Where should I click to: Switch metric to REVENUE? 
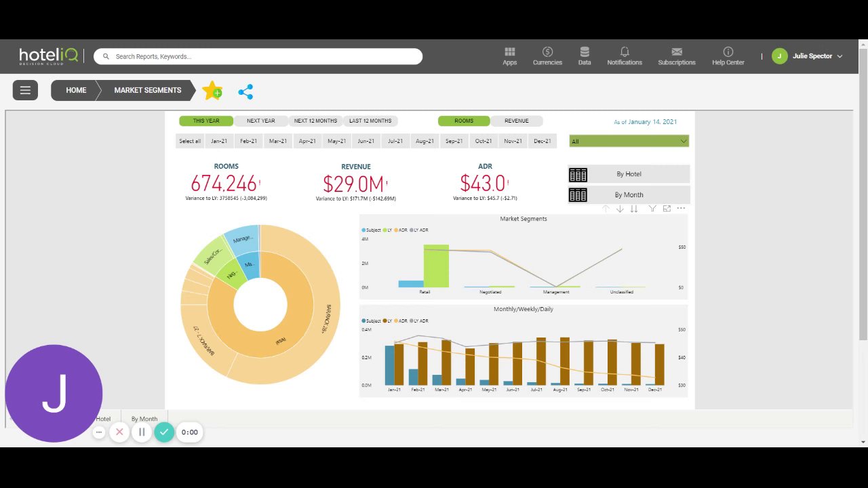[517, 121]
